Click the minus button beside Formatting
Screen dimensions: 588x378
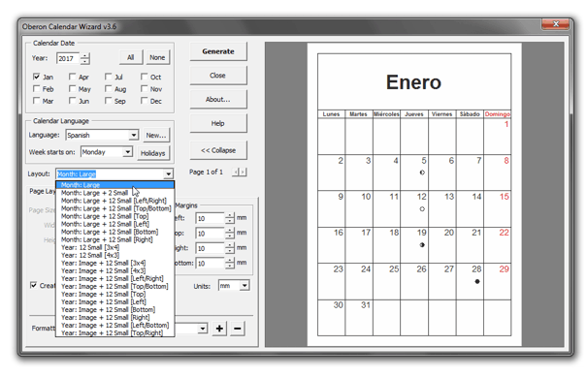[x=238, y=329]
